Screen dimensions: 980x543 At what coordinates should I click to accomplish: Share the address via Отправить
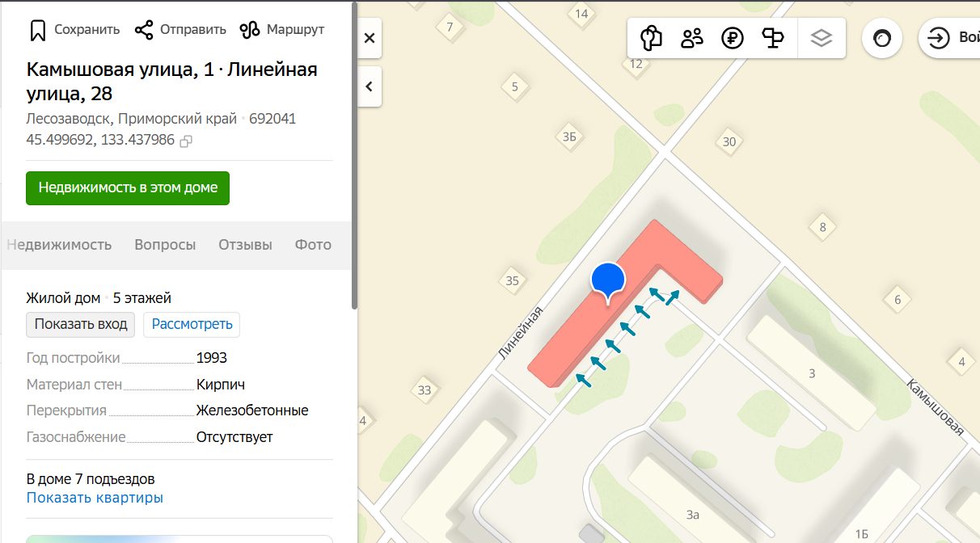tap(180, 30)
